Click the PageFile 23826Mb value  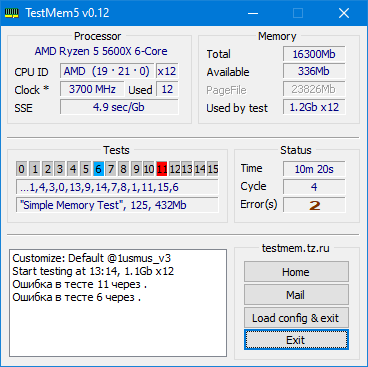tap(314, 89)
